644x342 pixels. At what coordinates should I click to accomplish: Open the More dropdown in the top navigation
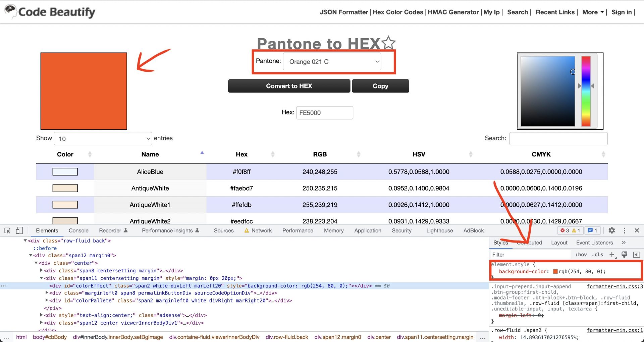(x=593, y=12)
